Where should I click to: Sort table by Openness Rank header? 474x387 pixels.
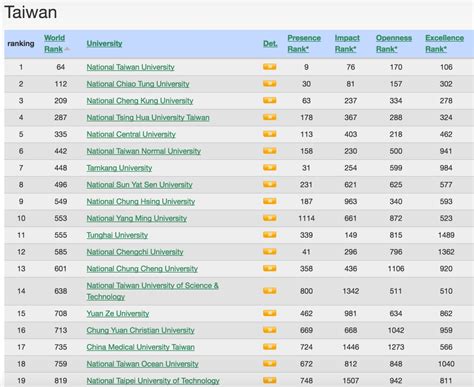[394, 43]
